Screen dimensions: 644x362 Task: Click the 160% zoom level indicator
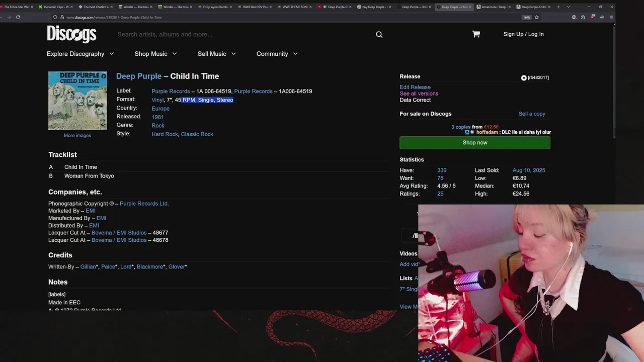click(x=527, y=17)
